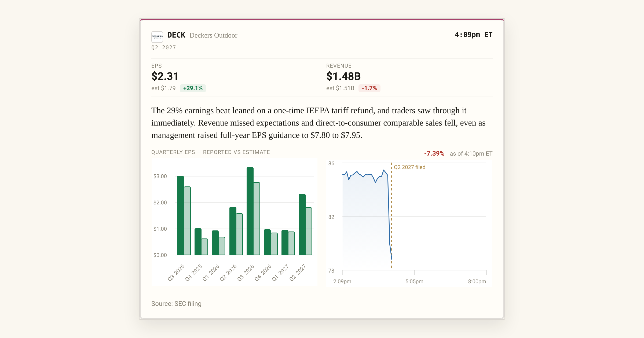
Task: Click the -1.7% revenue miss badge
Action: (369, 88)
